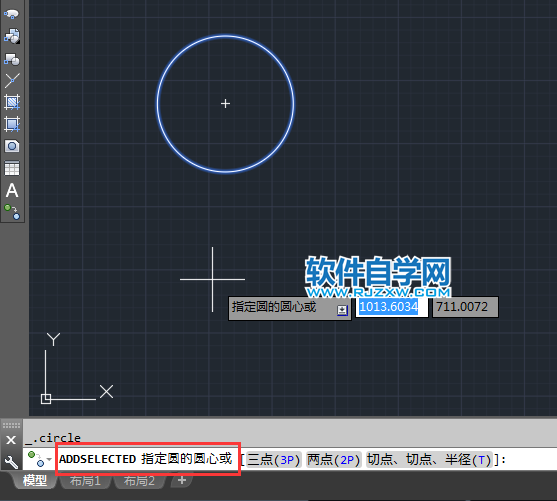Click the Add Selected tool icon
This screenshot has width=557, height=501.
point(12,212)
